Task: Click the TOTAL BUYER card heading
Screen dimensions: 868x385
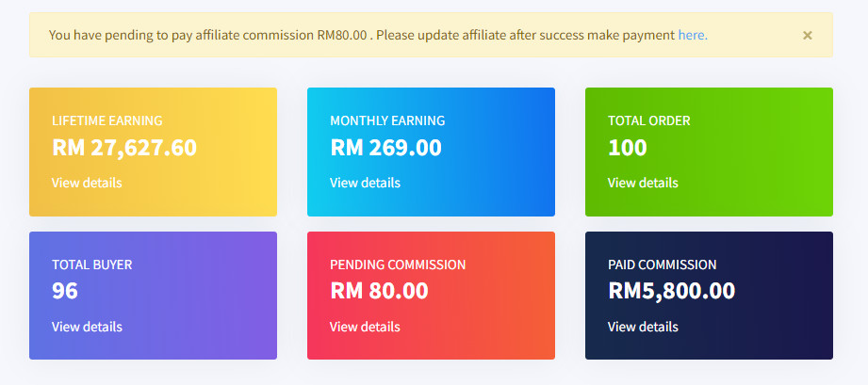Action: [x=91, y=265]
